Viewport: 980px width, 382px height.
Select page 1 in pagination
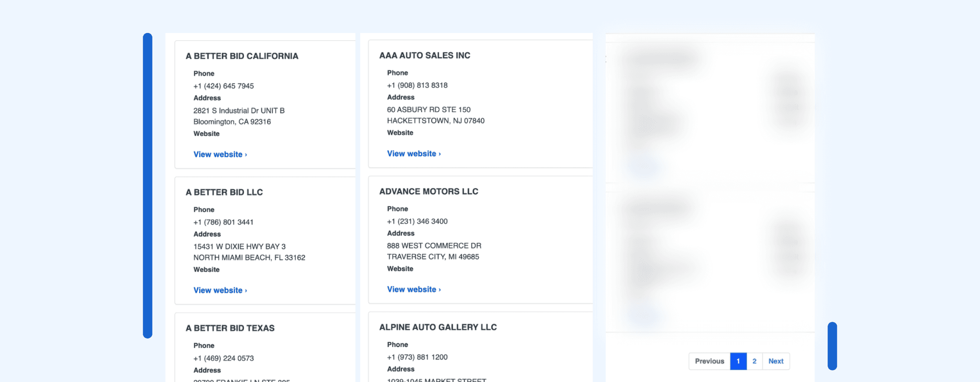(x=738, y=361)
